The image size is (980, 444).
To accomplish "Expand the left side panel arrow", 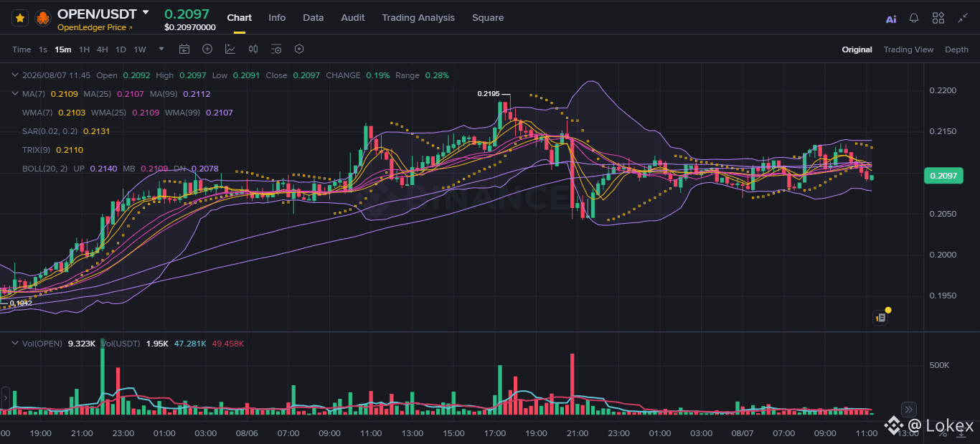I will pyautogui.click(x=5, y=397).
